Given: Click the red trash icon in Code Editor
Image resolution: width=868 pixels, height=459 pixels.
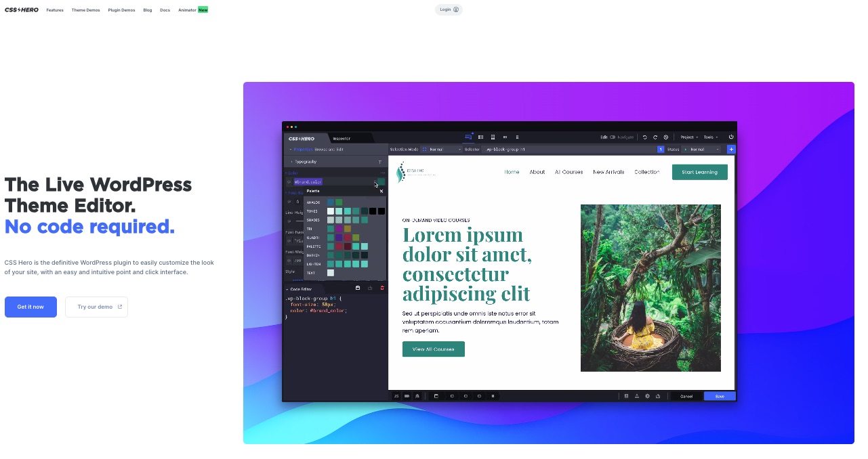Looking at the screenshot, I should (382, 288).
